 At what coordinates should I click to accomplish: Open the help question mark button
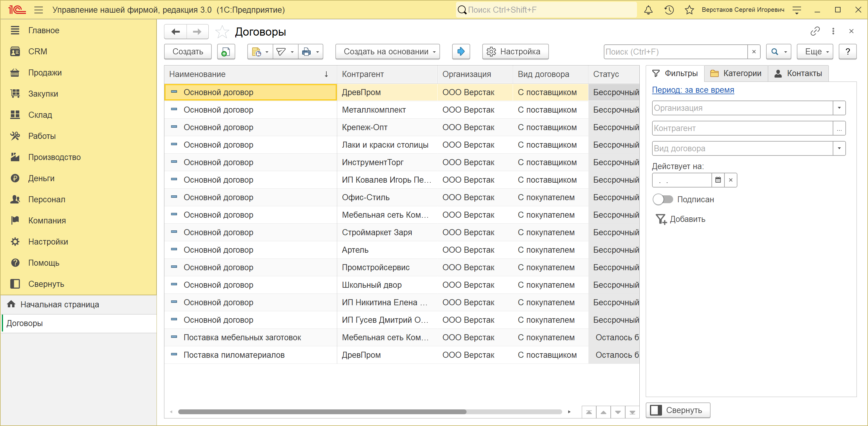tap(847, 52)
